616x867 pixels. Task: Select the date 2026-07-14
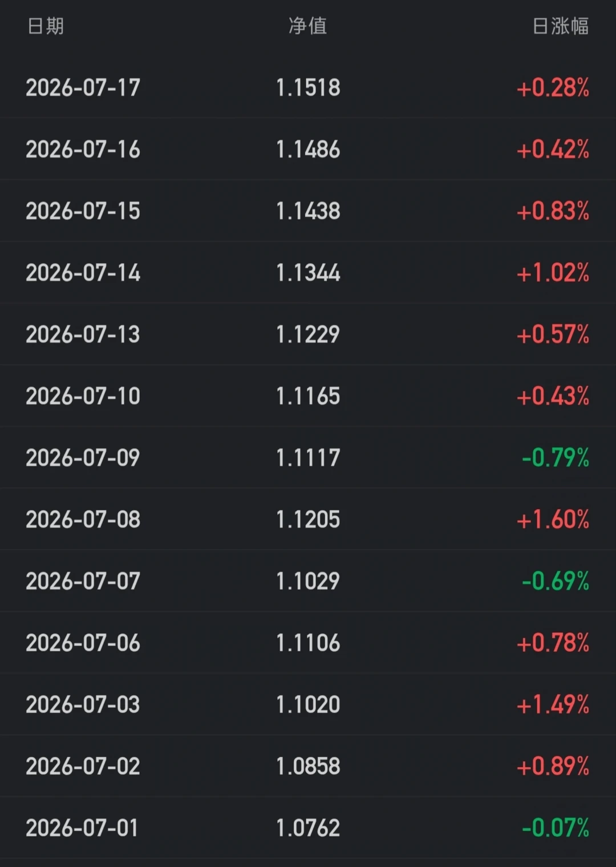point(83,273)
